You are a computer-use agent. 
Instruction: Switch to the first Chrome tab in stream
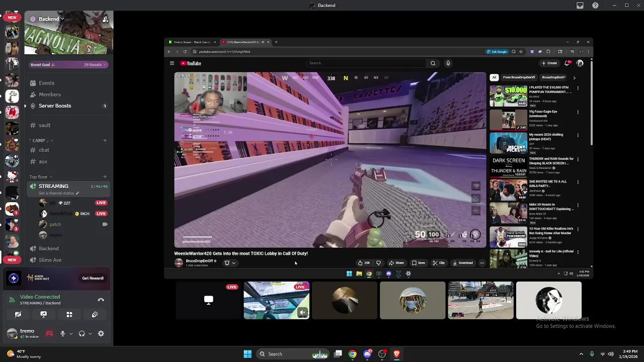(x=192, y=42)
